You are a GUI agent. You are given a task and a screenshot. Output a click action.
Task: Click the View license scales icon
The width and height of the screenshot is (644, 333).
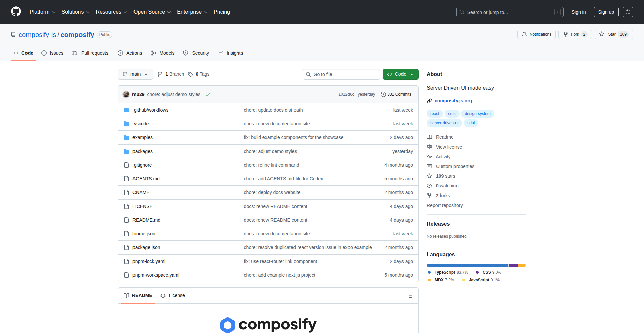429,147
